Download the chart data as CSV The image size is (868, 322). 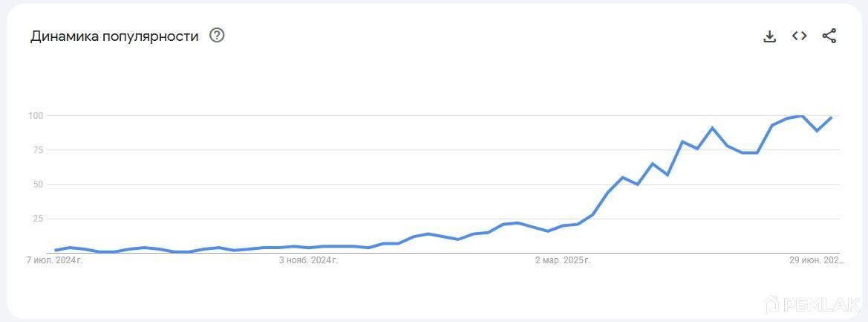point(769,36)
